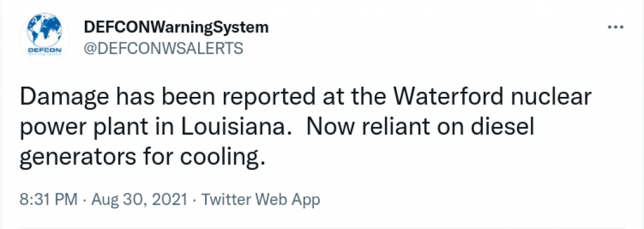Click the divider line below the timestamp
Viewport: 644px width, 229px height.
pyautogui.click(x=322, y=226)
